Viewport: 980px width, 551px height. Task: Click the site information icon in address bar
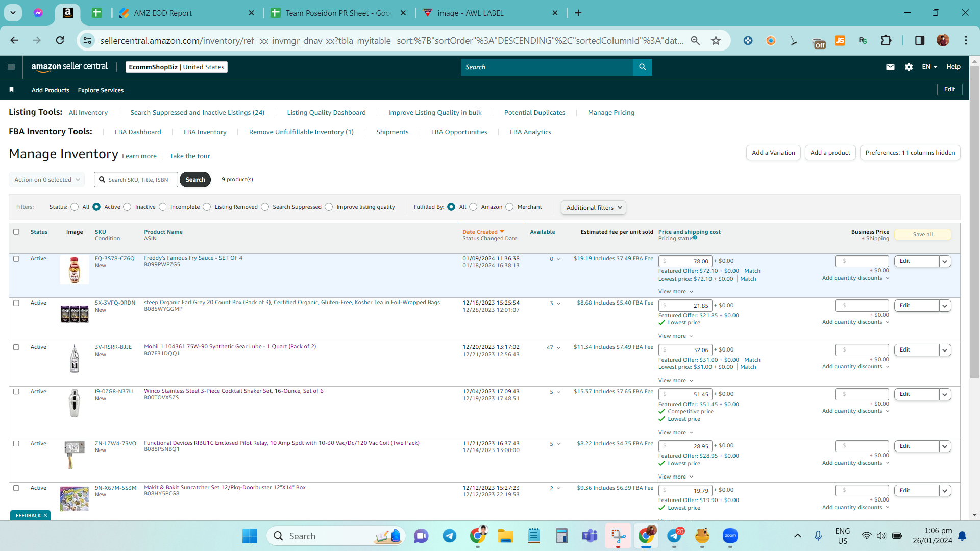coord(88,40)
